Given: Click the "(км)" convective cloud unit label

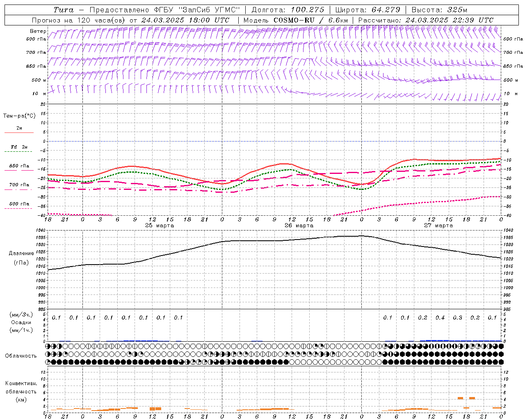Looking at the screenshot, I should coord(21,399).
